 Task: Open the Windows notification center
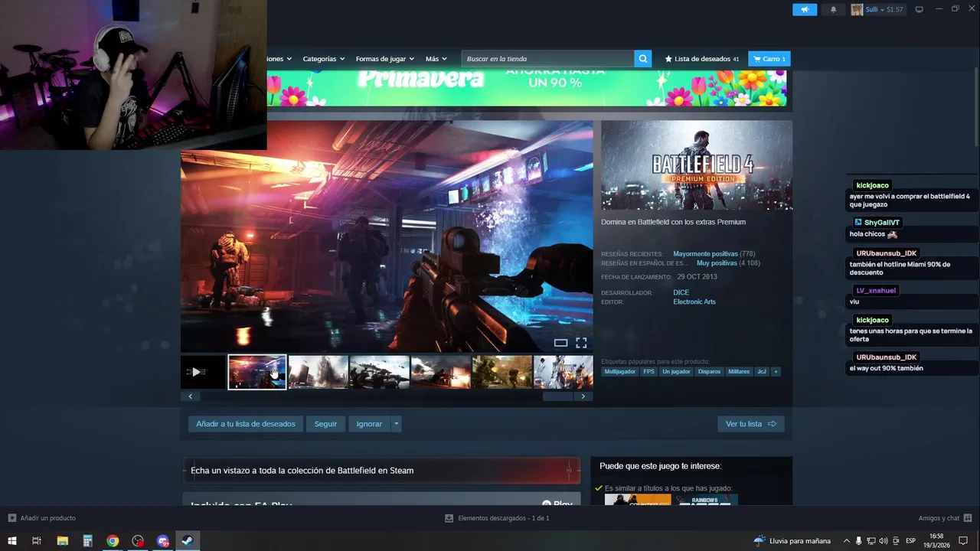pos(963,541)
